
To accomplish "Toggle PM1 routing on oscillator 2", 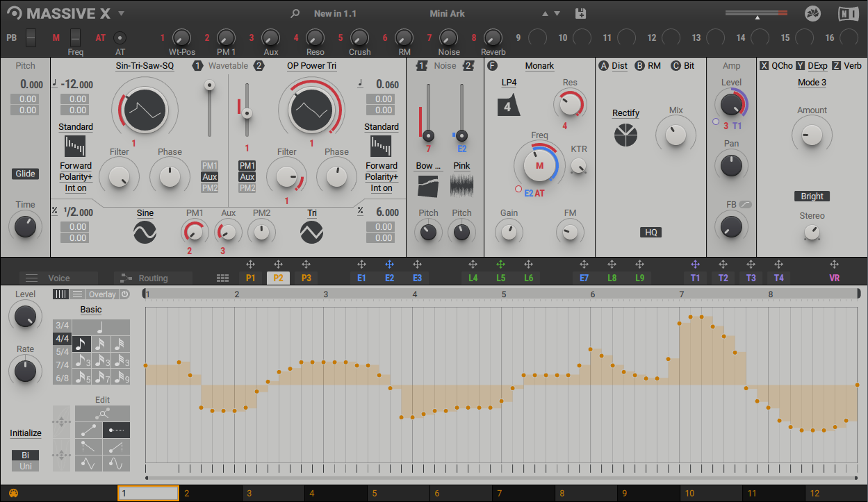I will click(247, 166).
